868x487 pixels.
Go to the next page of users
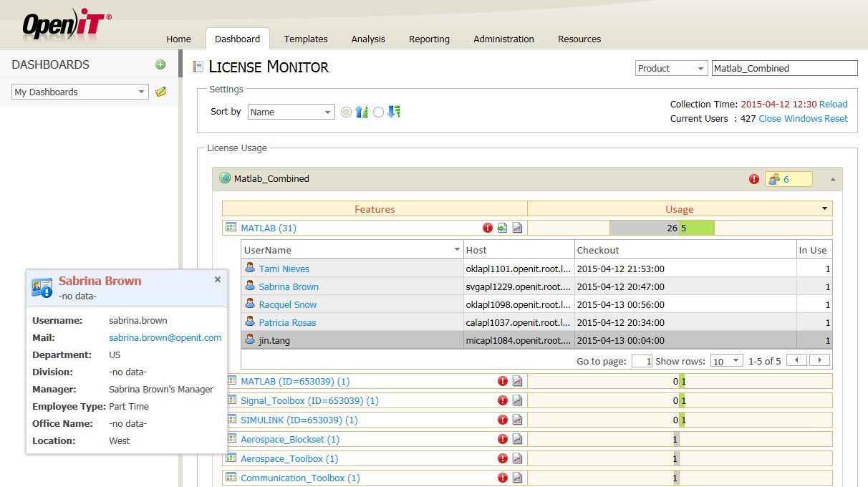[820, 360]
